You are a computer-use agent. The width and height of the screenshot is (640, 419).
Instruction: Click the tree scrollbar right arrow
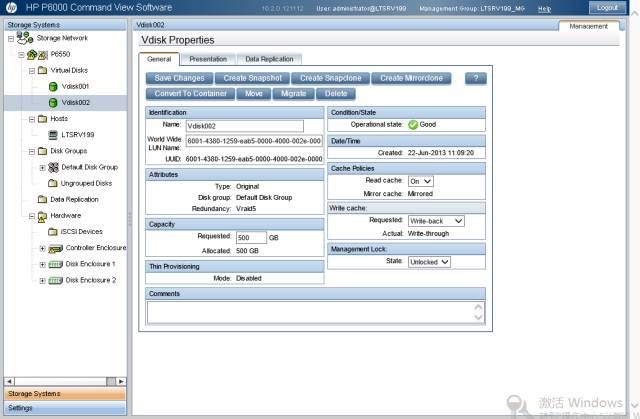click(121, 381)
